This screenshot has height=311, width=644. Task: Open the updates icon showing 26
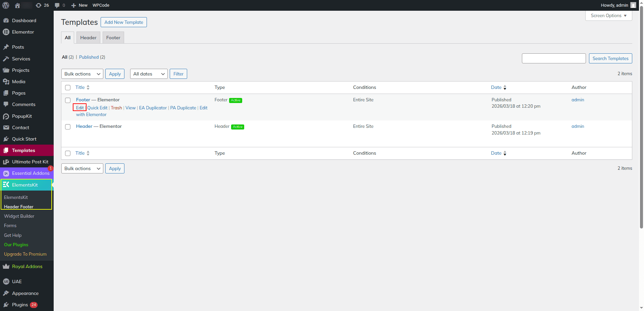[x=39, y=5]
